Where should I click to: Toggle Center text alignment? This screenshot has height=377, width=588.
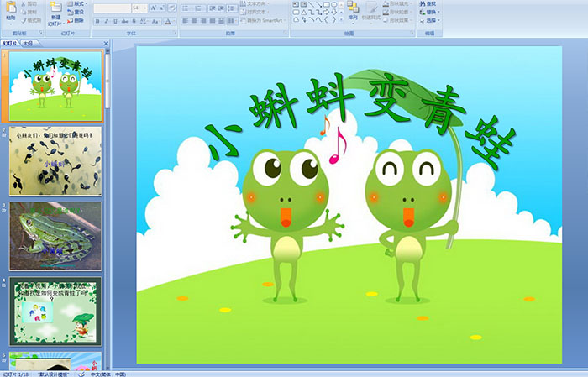click(194, 21)
